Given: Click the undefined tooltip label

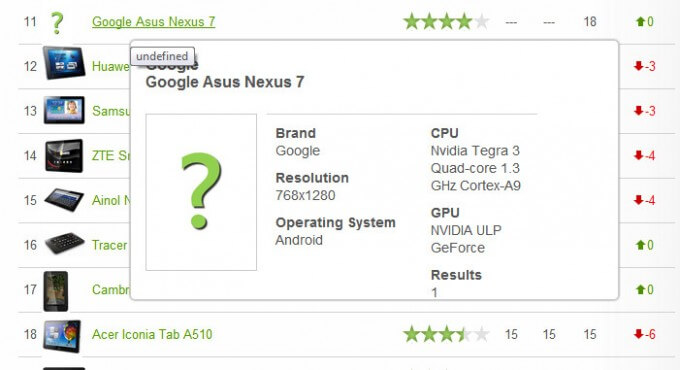Looking at the screenshot, I should tap(162, 56).
